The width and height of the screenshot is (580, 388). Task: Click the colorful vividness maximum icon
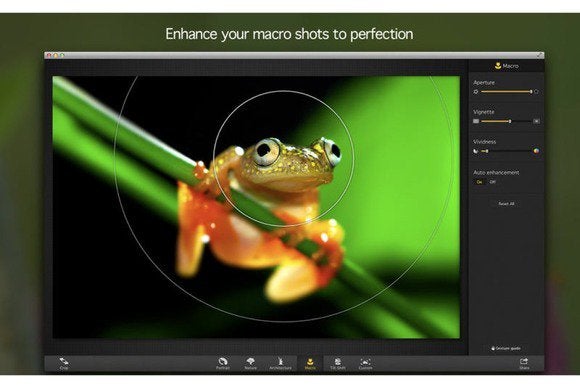[536, 151]
